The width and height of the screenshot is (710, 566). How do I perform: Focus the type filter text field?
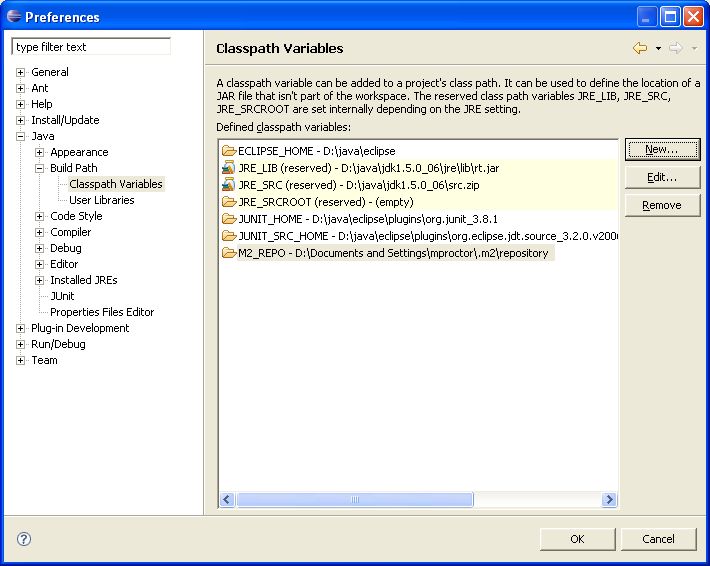[x=91, y=47]
